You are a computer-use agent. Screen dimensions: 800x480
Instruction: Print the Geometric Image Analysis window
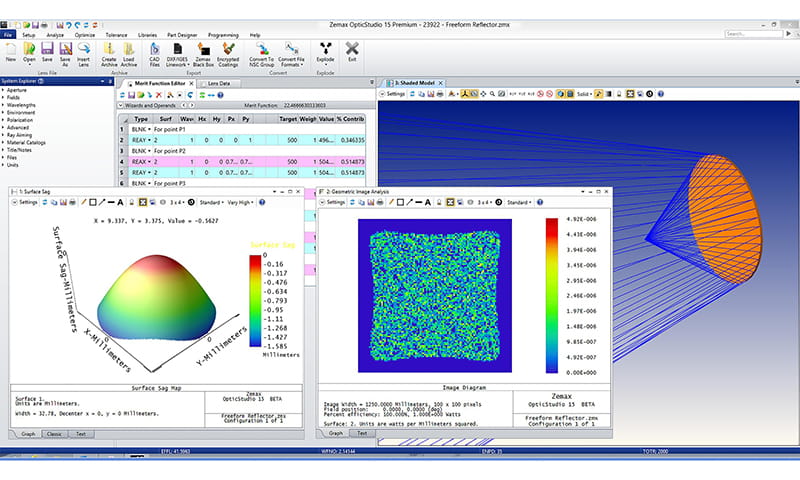380,202
